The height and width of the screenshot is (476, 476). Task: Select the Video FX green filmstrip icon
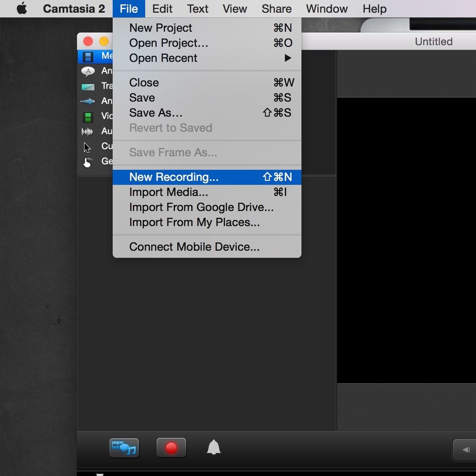click(88, 117)
